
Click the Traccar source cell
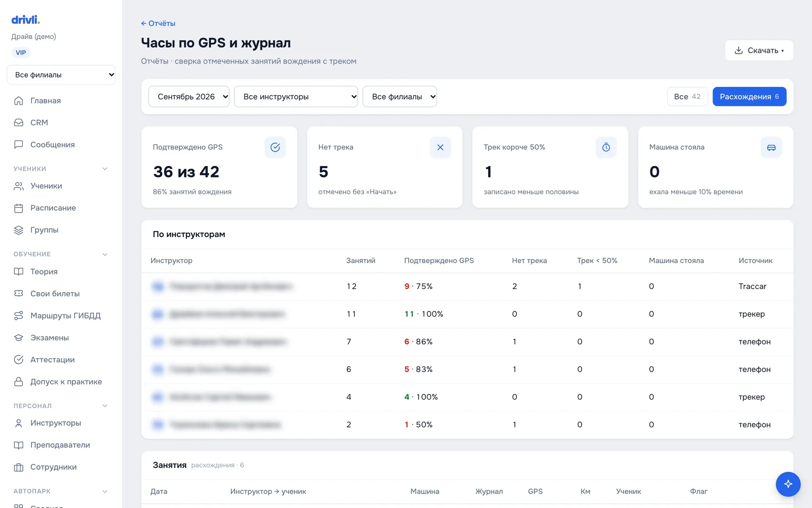click(752, 287)
